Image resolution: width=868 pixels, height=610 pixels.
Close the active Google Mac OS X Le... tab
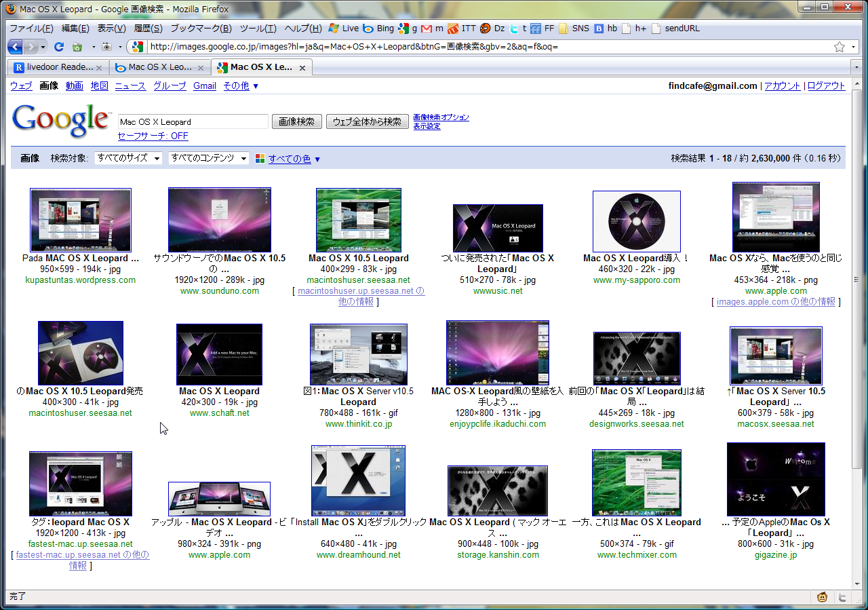[x=302, y=68]
